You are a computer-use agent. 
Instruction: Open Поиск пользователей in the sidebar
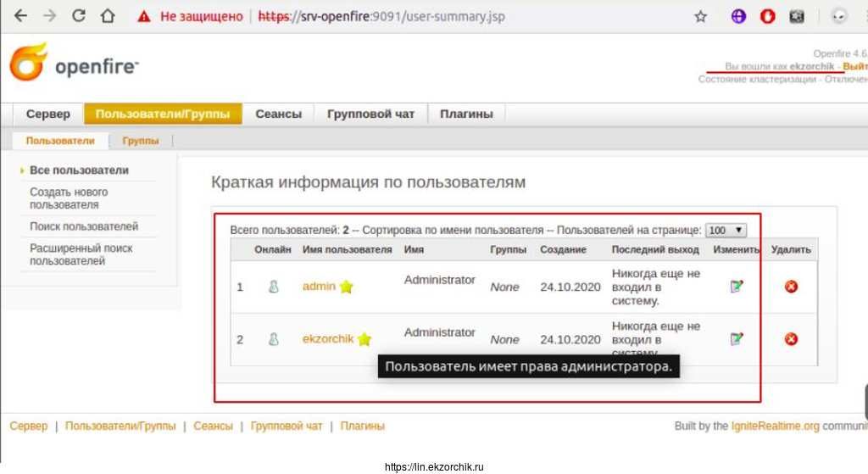(83, 226)
